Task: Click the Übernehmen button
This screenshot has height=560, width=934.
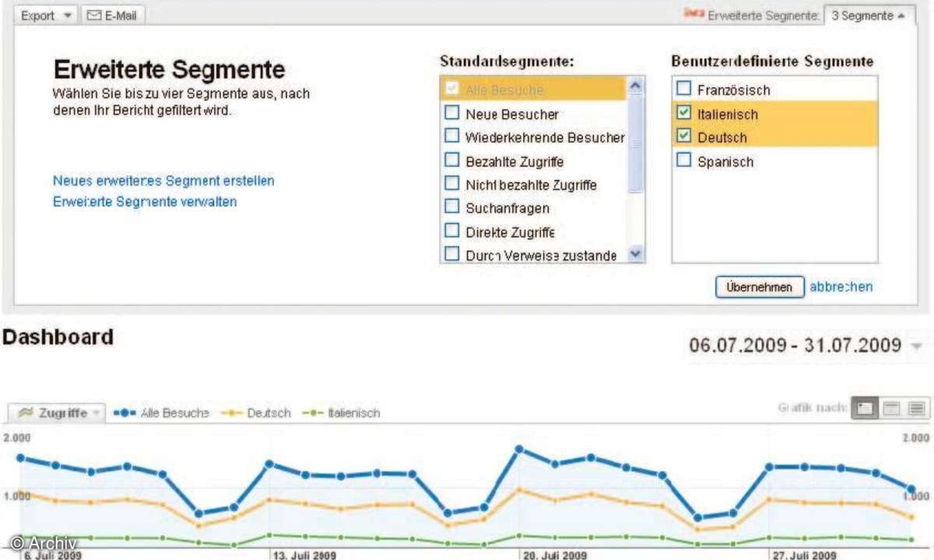Action: point(759,287)
